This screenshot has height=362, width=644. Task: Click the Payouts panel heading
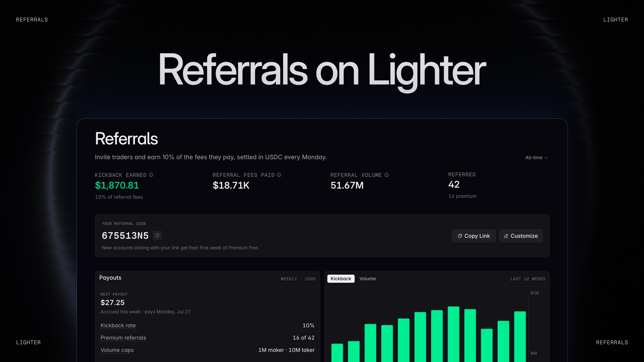[110, 278]
